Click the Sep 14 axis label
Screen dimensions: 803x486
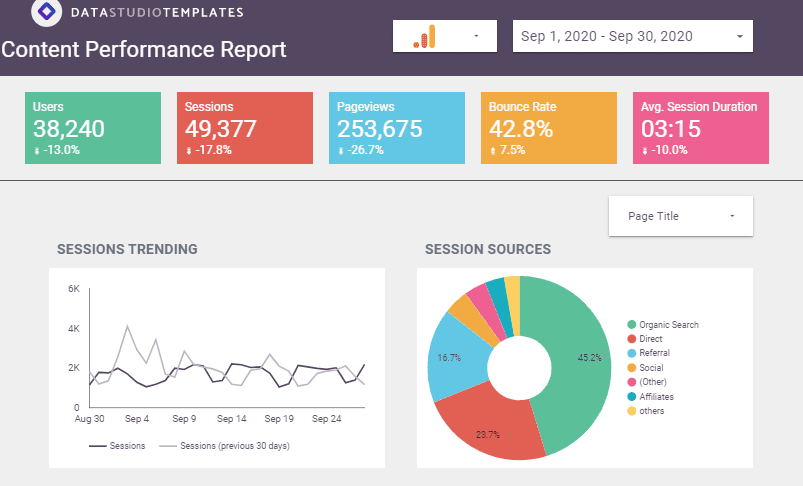click(231, 419)
